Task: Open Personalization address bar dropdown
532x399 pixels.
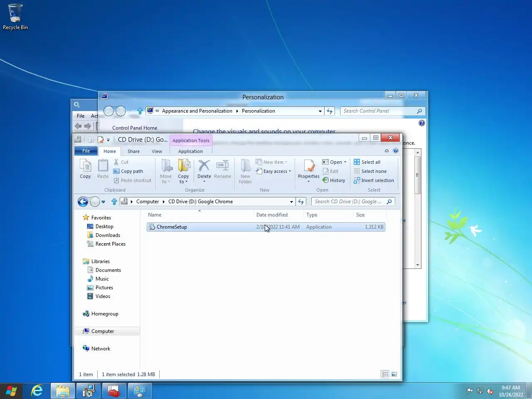Action: [x=320, y=111]
